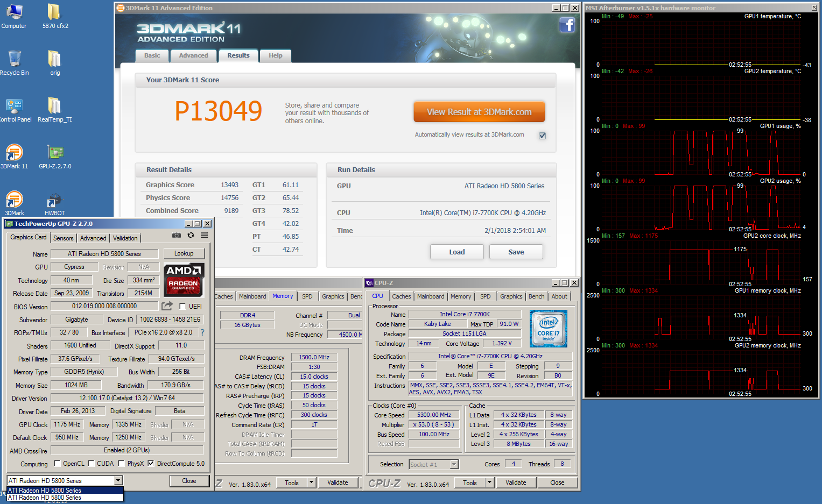
Task: Open the Validation tab in GPU-Z
Action: click(125, 238)
